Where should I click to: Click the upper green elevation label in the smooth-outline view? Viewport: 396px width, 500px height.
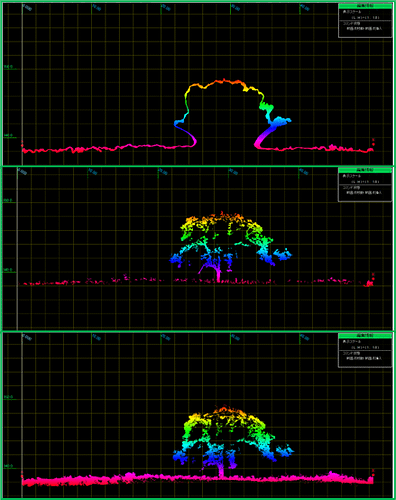[x=8, y=67]
